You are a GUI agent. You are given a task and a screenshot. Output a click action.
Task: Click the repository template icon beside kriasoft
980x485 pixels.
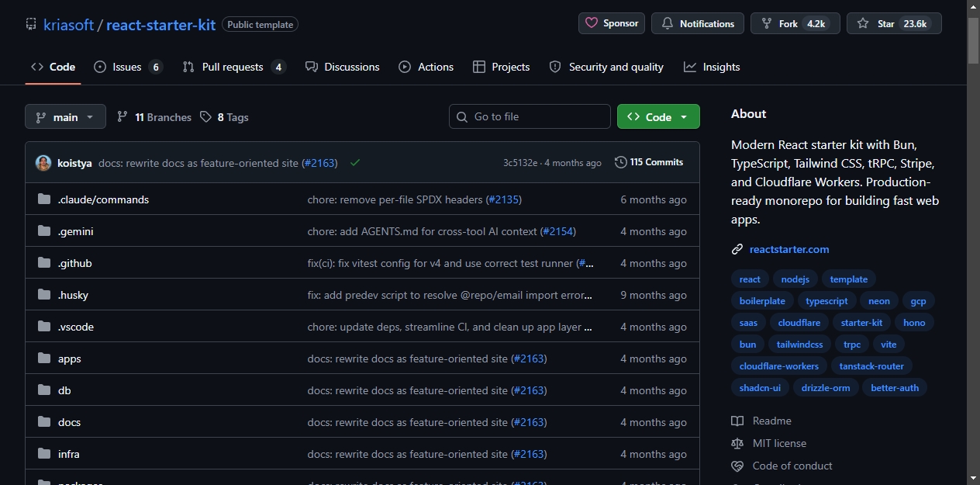[31, 24]
